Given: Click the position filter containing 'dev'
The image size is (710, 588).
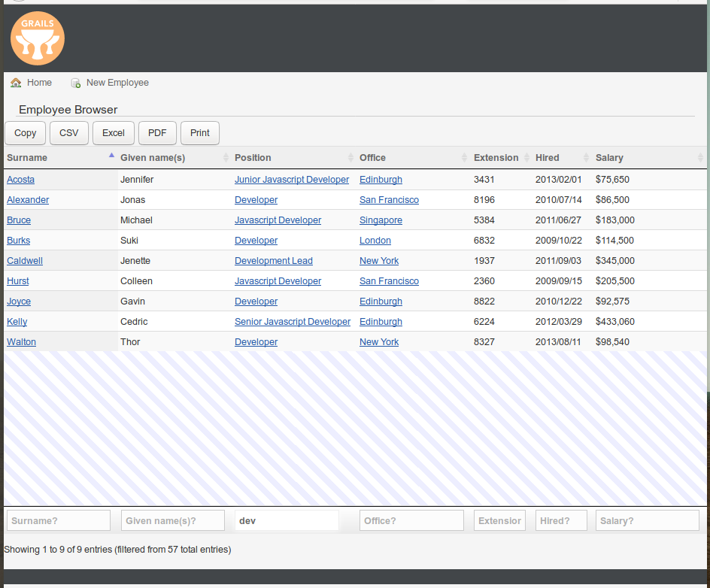Looking at the screenshot, I should click(287, 520).
